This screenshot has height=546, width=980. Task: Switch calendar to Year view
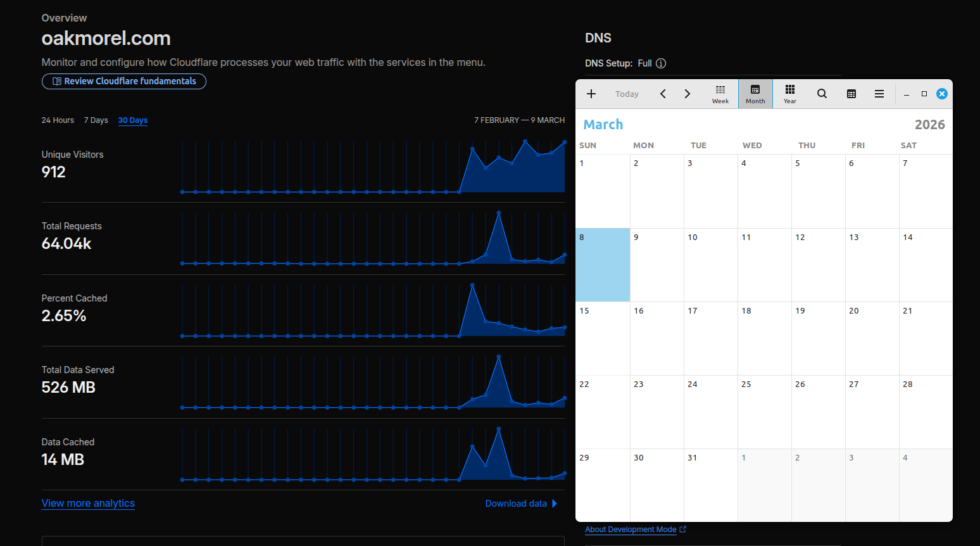pos(790,94)
